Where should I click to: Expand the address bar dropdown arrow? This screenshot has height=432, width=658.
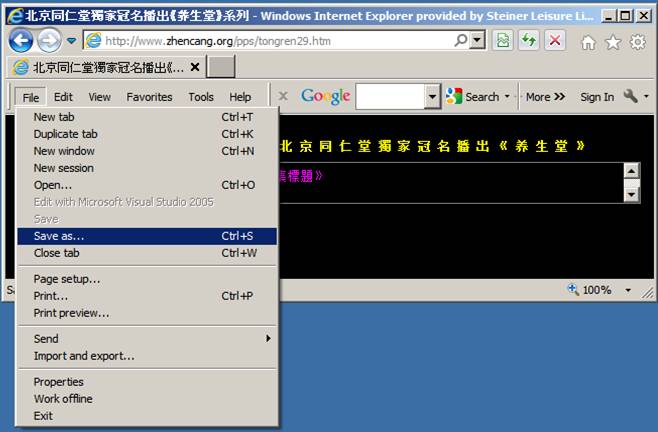pos(477,40)
